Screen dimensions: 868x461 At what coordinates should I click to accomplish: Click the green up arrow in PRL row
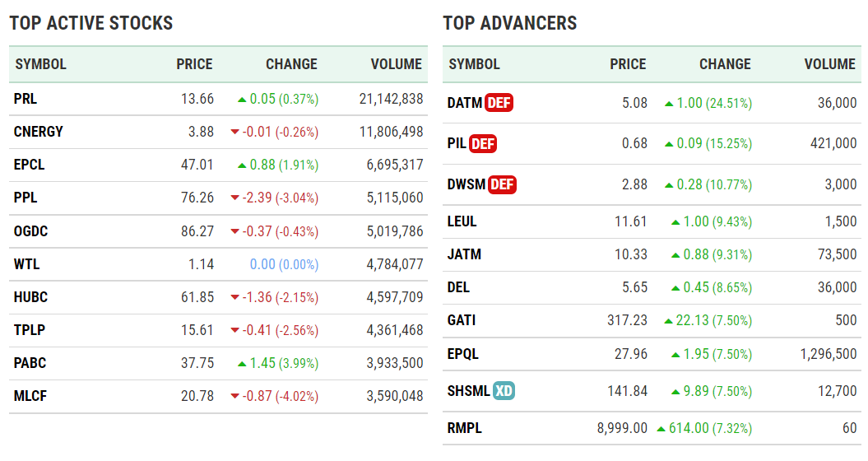pyautogui.click(x=242, y=100)
